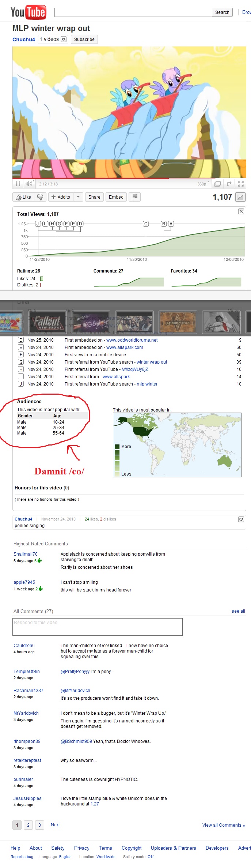The height and width of the screenshot is (868, 251).
Task: Pause the video playback
Action: click(18, 184)
